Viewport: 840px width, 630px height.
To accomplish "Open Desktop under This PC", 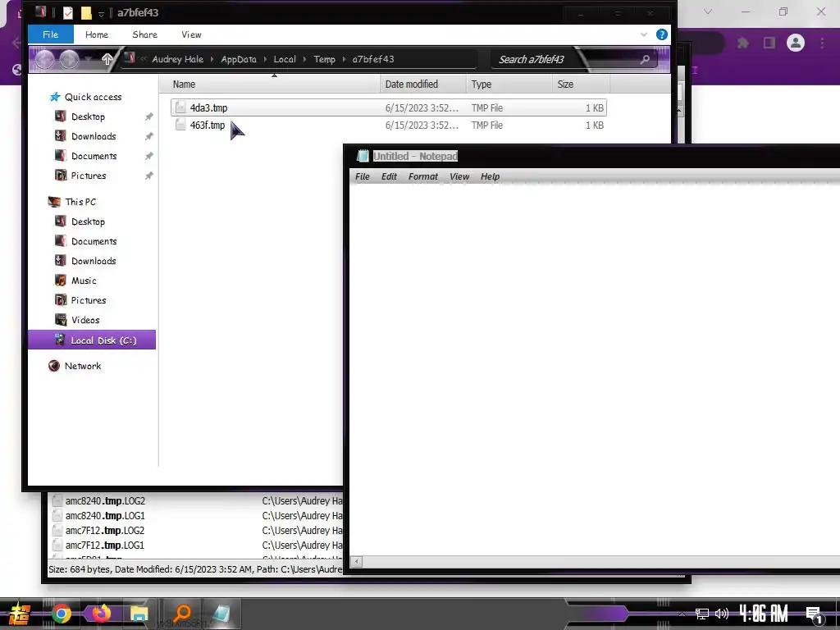I will (88, 221).
